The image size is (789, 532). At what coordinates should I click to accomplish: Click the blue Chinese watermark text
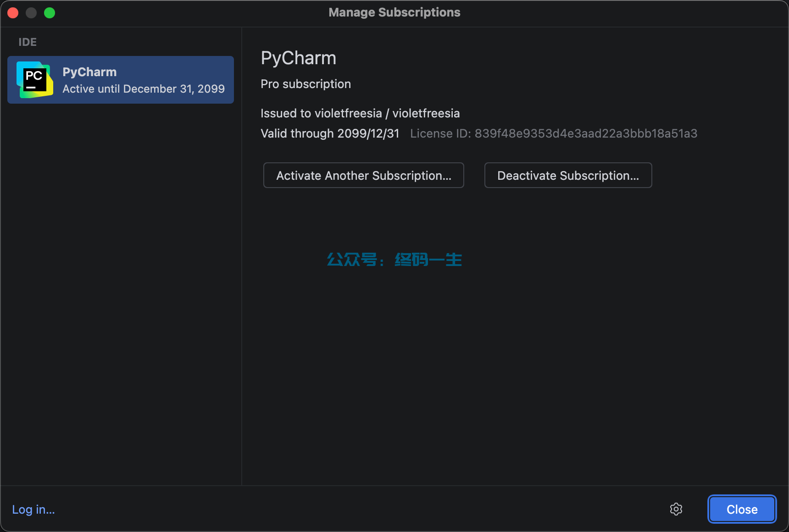[x=394, y=260]
